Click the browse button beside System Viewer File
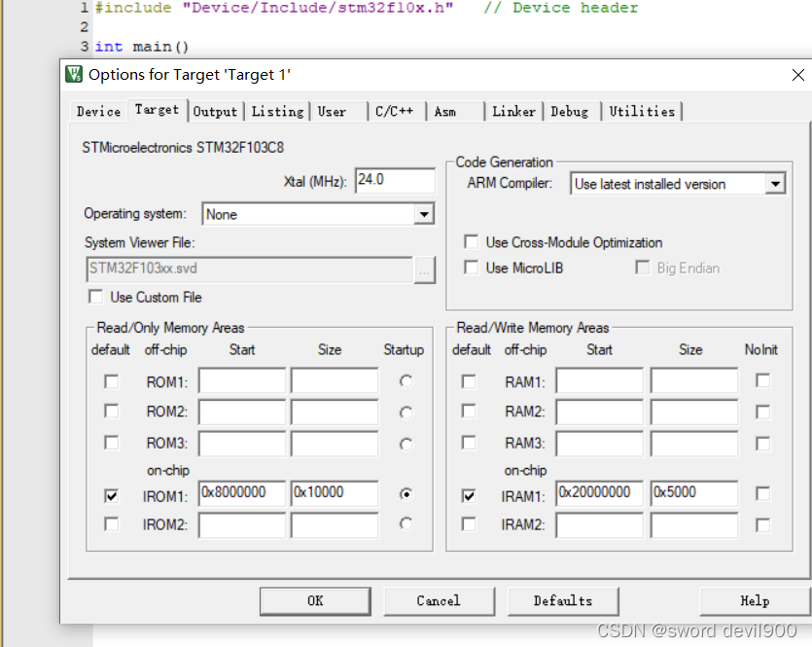Screen dimensions: 812x647 click(x=425, y=270)
